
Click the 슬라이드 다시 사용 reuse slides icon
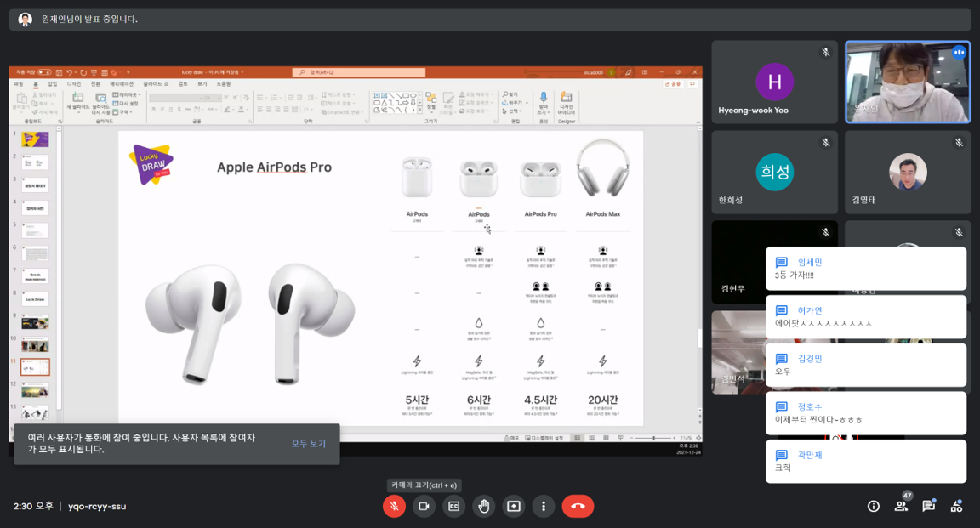pyautogui.click(x=100, y=98)
